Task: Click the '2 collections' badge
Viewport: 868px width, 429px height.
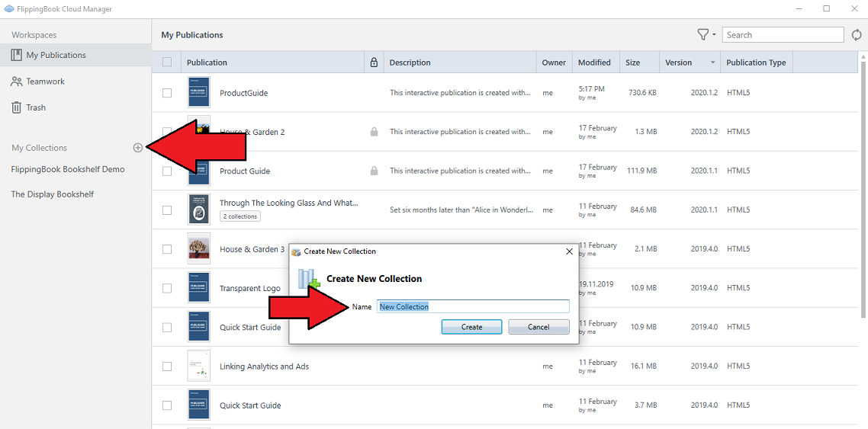Action: 240,216
